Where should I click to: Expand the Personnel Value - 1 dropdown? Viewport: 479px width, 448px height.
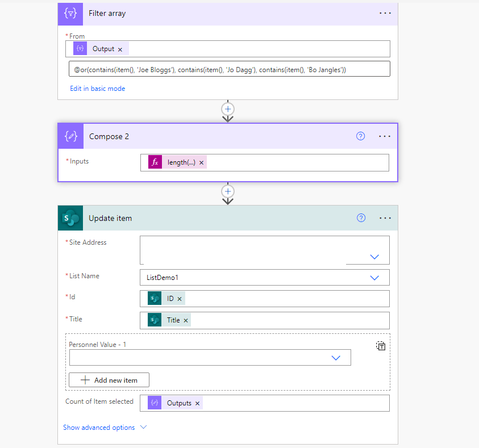click(336, 358)
